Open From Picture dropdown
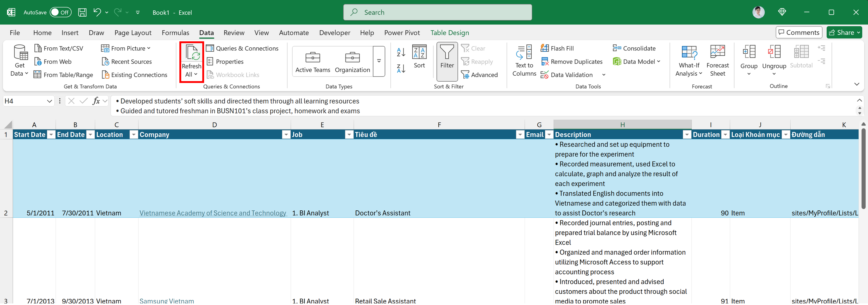The height and width of the screenshot is (305, 868). (126, 48)
